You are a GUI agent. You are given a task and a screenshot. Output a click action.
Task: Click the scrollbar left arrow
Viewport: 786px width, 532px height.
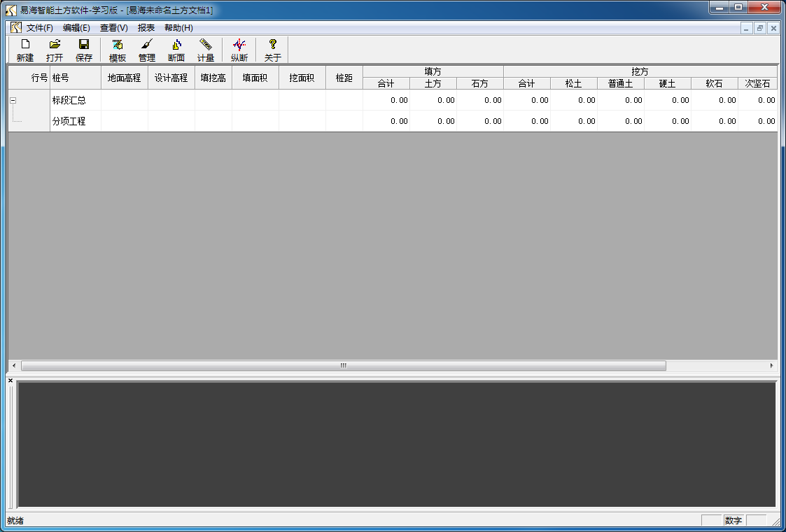[14, 365]
